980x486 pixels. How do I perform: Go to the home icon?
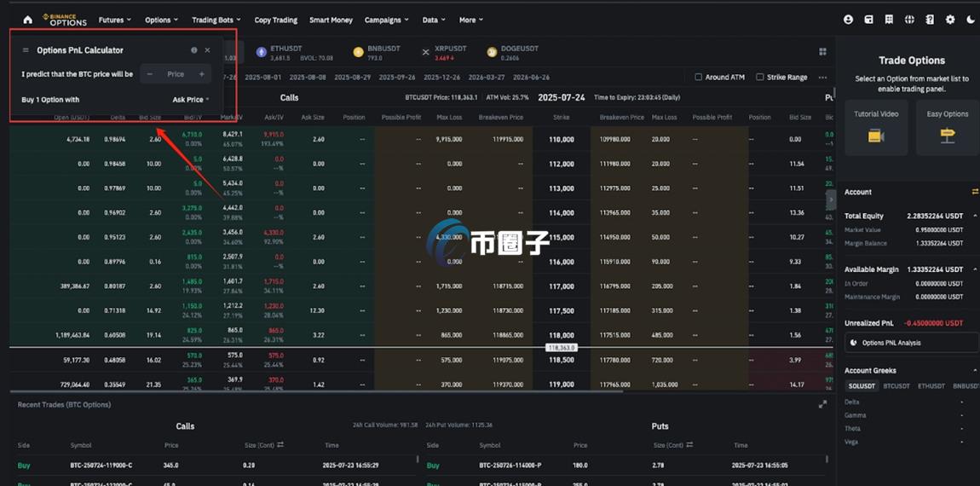tap(27, 20)
